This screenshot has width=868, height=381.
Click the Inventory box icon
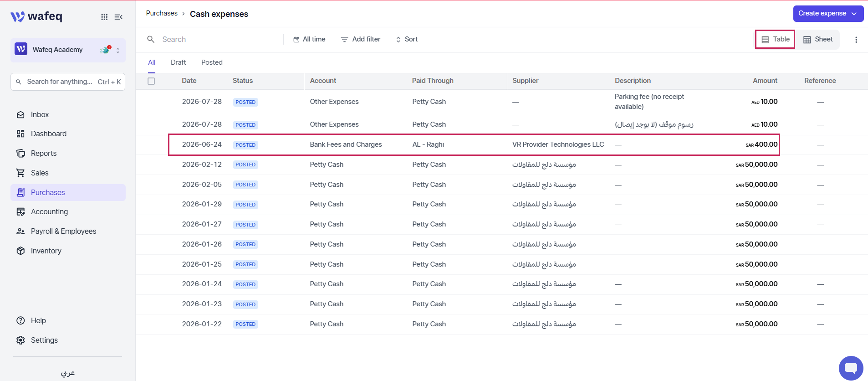point(20,251)
